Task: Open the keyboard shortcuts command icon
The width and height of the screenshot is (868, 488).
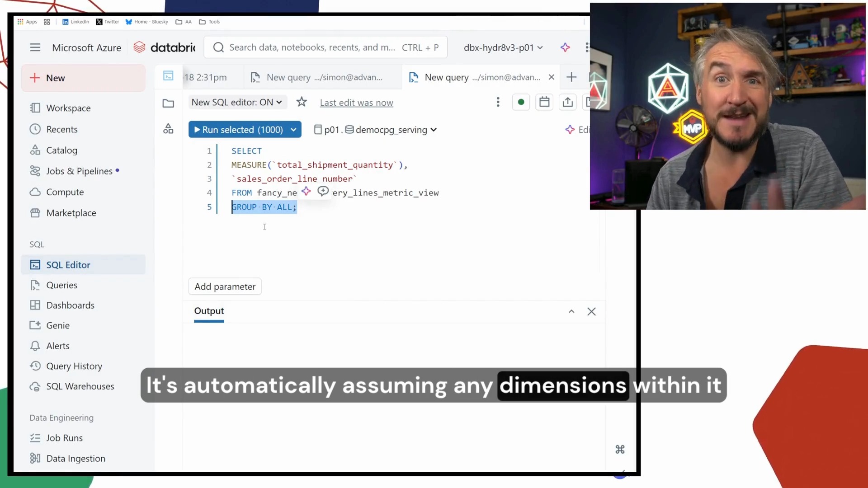Action: point(620,449)
